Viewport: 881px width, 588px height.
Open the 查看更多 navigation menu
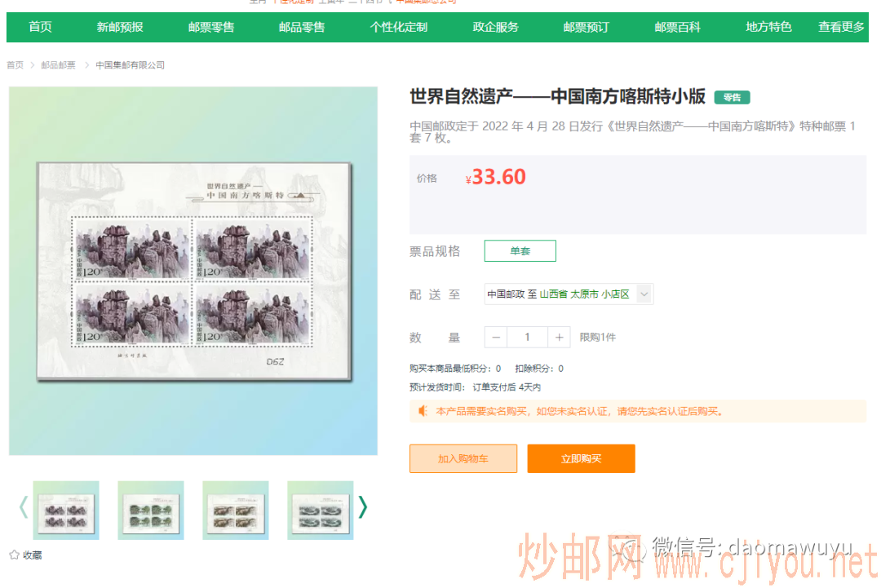[841, 27]
